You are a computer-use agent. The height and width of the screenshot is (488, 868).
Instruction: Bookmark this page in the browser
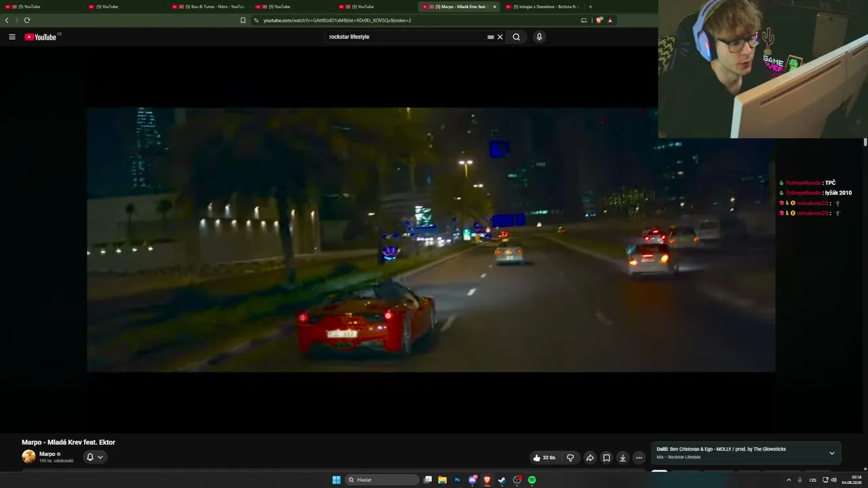(243, 20)
